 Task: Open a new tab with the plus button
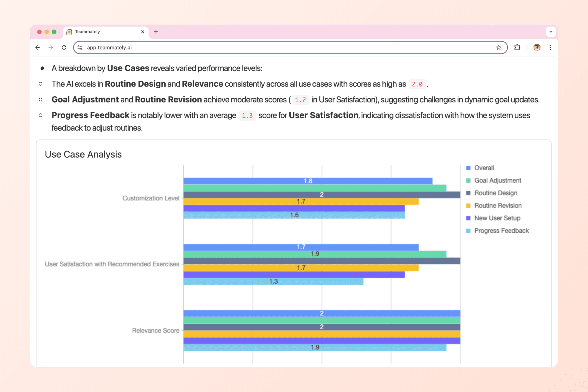click(156, 32)
